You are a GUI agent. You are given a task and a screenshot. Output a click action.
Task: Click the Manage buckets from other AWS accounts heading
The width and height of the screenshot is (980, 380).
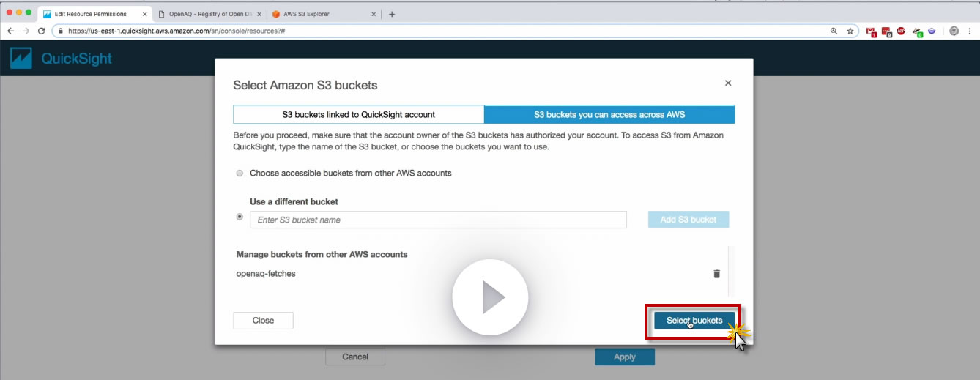[322, 254]
